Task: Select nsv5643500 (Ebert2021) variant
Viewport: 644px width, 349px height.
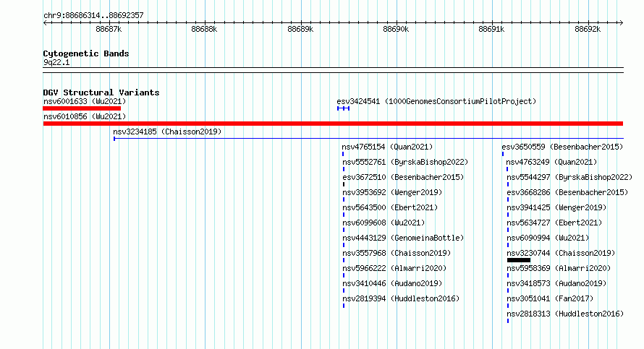Action: point(390,207)
